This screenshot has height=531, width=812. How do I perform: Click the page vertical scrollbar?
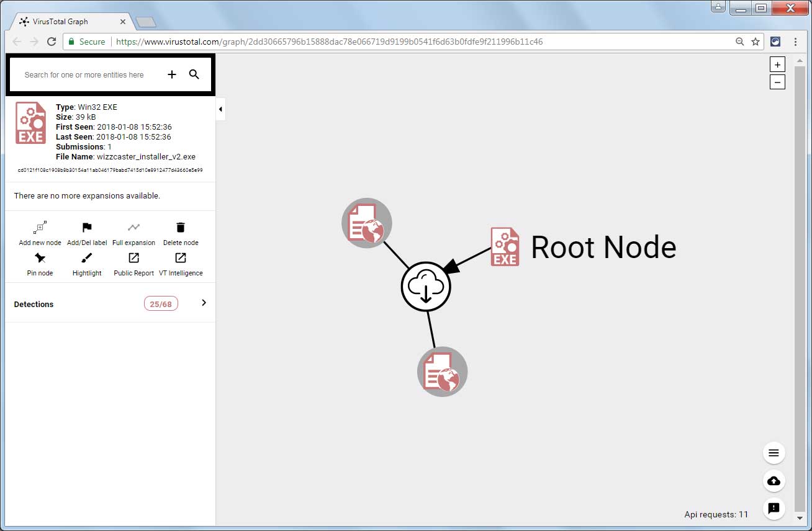point(800,288)
